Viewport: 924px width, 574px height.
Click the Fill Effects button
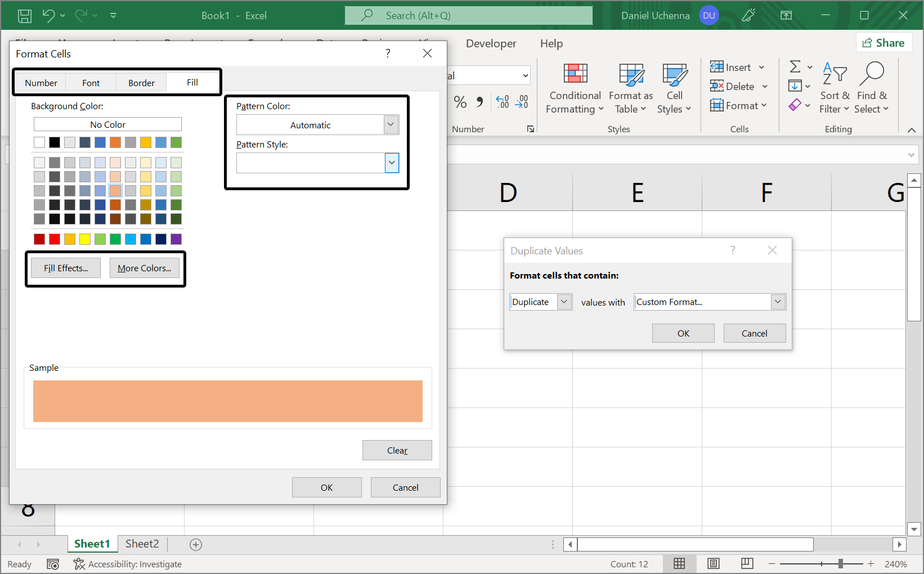66,268
